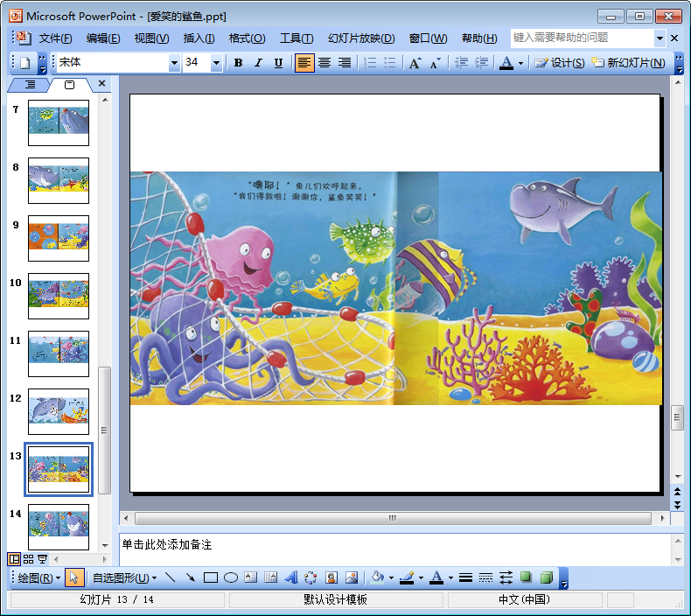This screenshot has height=616, width=691.
Task: Apply shadow style
Action: (x=526, y=577)
